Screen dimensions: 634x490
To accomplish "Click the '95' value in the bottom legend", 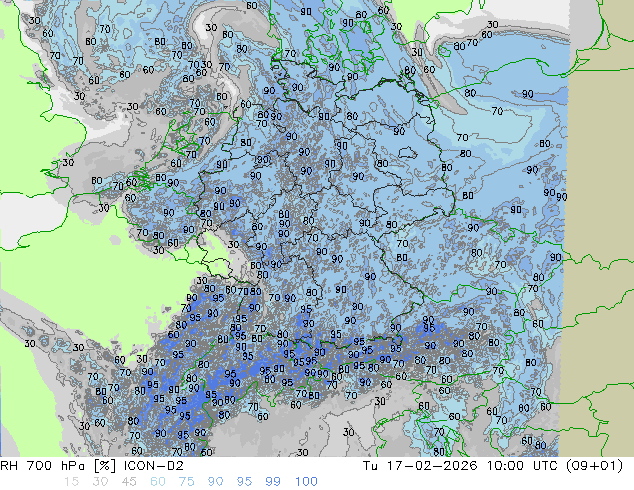I will [x=244, y=482].
